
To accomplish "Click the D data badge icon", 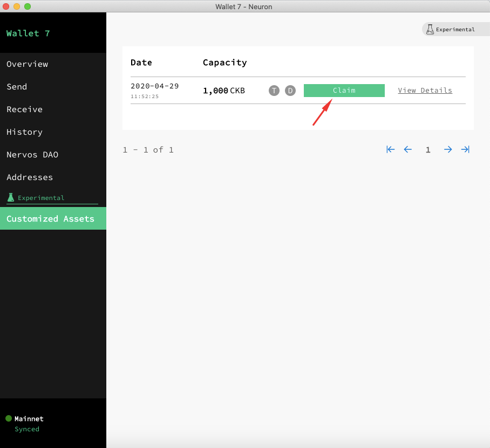I will click(290, 91).
